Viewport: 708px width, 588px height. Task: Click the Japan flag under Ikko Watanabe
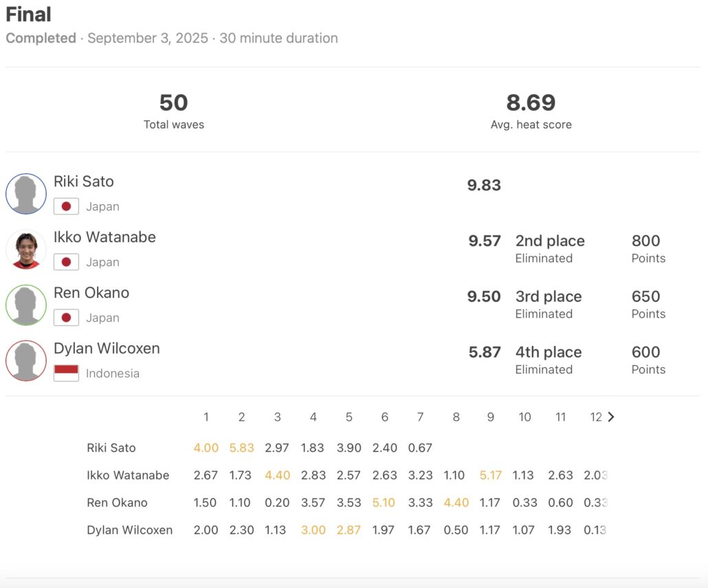tap(66, 262)
